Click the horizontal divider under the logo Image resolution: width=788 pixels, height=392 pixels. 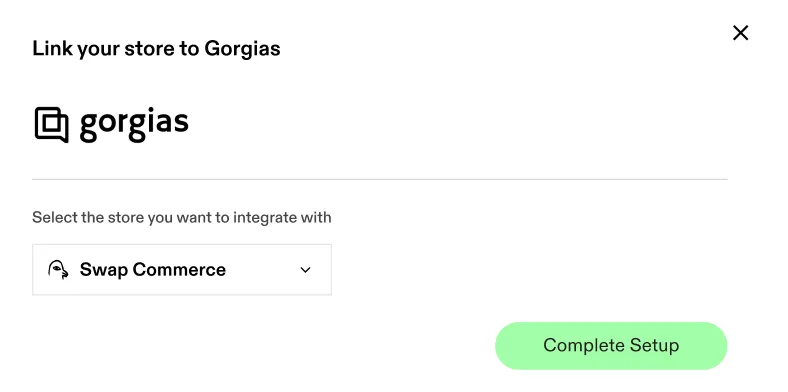380,179
